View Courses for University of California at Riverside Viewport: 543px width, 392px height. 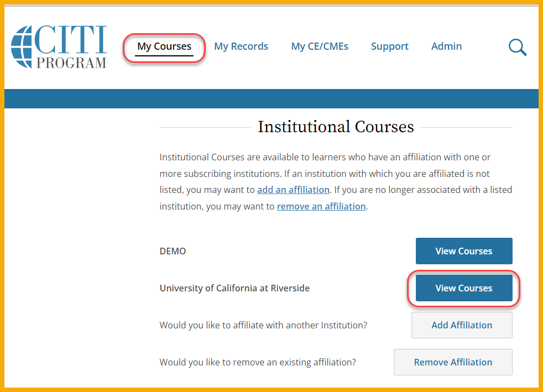463,288
